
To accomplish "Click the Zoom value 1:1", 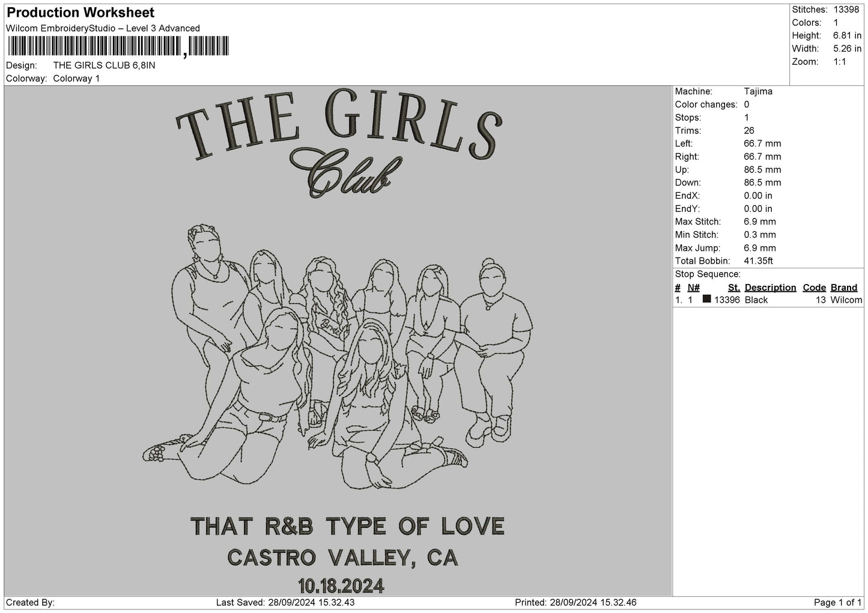I will 840,62.
